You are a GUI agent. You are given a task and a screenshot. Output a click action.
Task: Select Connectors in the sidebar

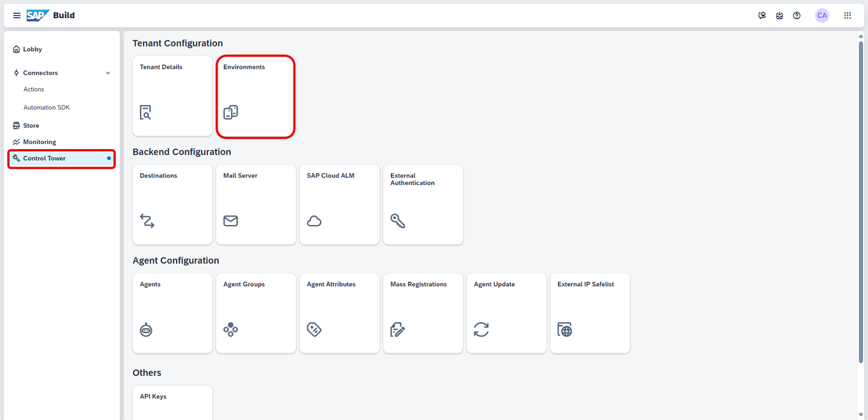[61, 73]
